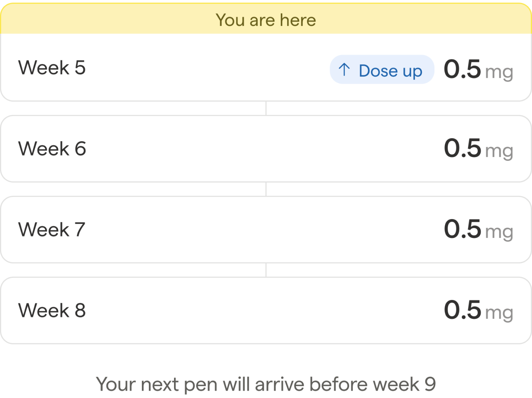Viewport: 532px width, 398px height.
Task: Choose the "Week 7" label
Action: click(x=52, y=229)
